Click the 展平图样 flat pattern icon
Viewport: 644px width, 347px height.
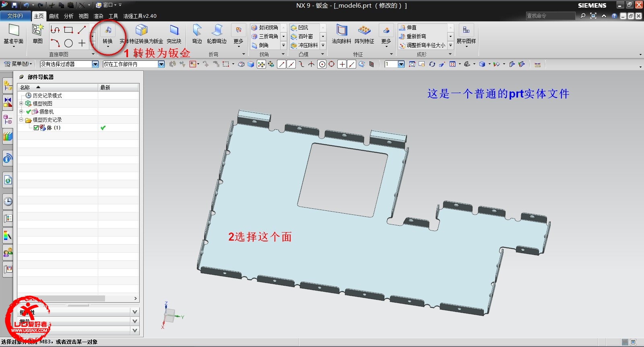pyautogui.click(x=466, y=30)
